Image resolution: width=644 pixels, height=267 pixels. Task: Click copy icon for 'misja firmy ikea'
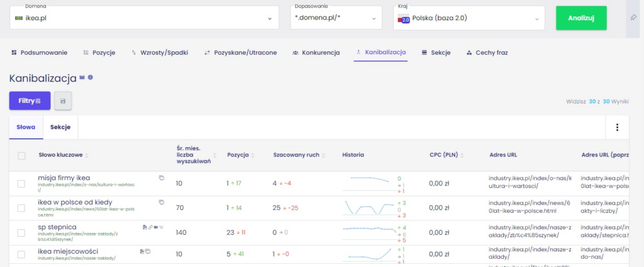point(162,178)
